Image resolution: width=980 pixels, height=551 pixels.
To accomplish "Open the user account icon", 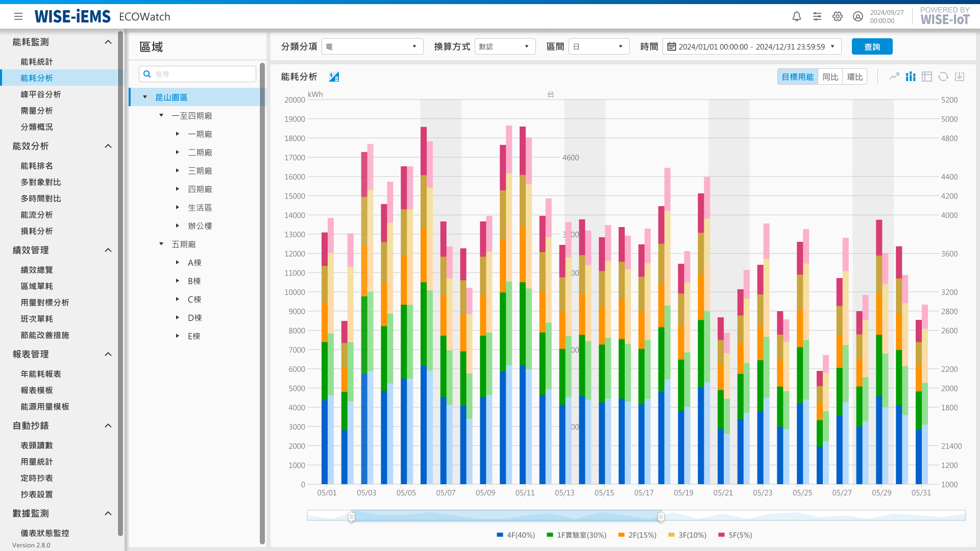I will 858,16.
